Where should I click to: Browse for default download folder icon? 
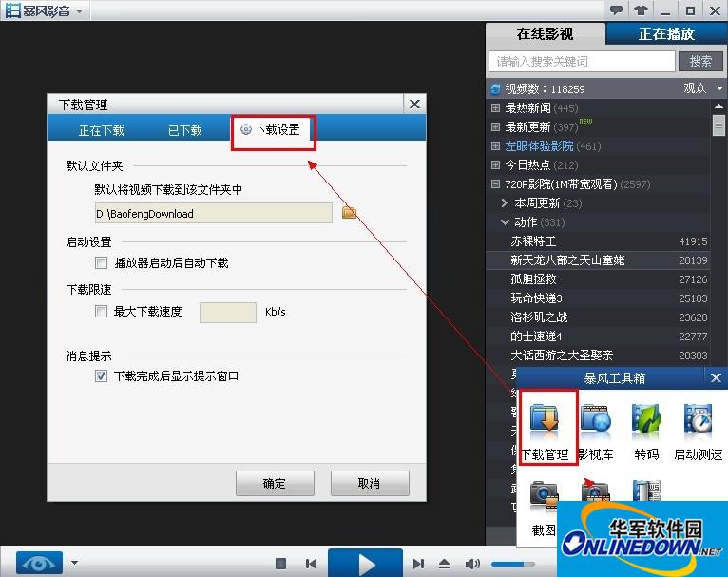point(349,213)
